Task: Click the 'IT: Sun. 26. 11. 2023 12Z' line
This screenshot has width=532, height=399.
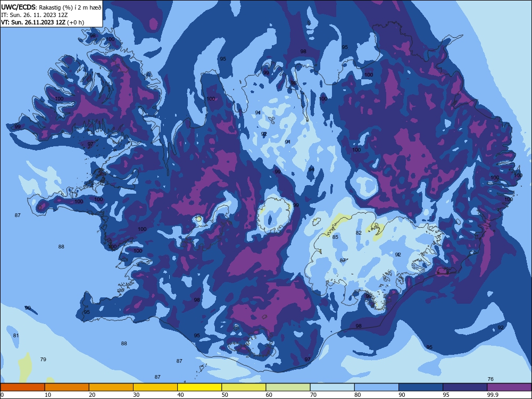Action: pos(34,15)
